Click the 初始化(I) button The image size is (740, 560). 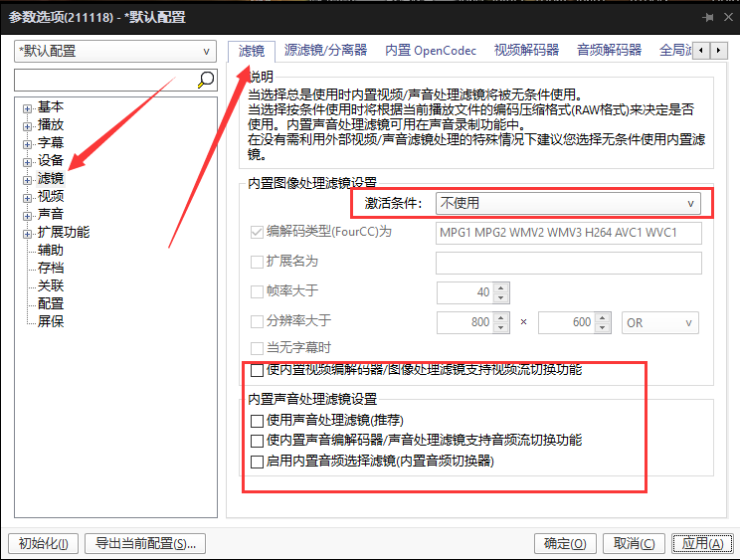[x=44, y=543]
